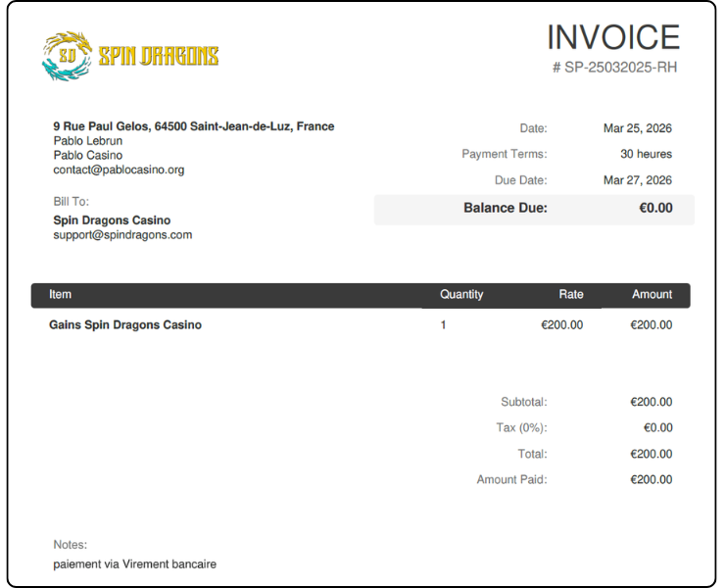Click the Amount column header
This screenshot has height=588, width=726.
pyautogui.click(x=652, y=294)
